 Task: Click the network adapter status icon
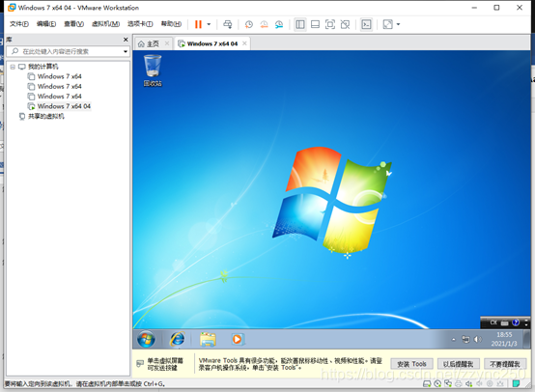[x=448, y=384]
